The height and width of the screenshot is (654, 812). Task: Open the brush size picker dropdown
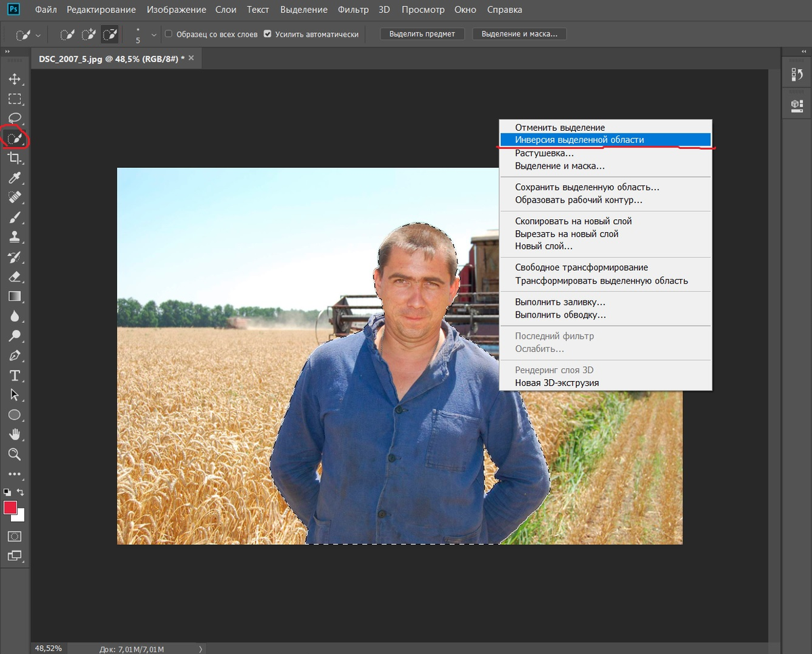click(x=154, y=35)
